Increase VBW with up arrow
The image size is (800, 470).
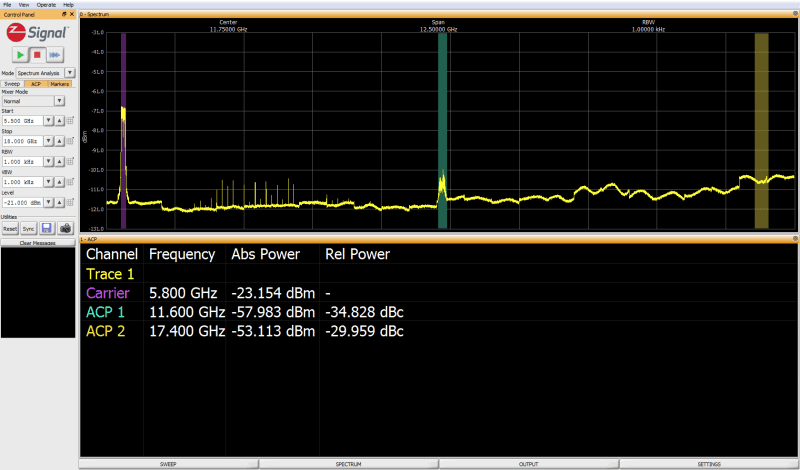coord(59,182)
